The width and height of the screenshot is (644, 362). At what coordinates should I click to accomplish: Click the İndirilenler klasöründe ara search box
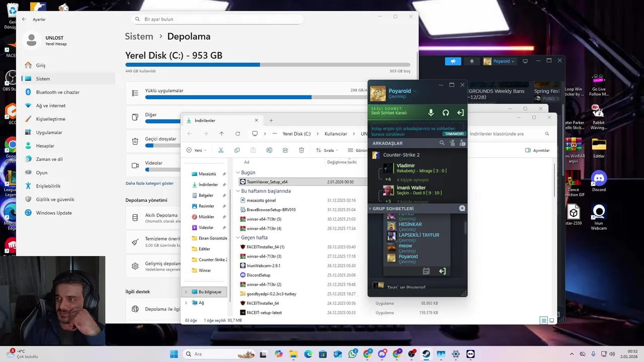click(509, 134)
